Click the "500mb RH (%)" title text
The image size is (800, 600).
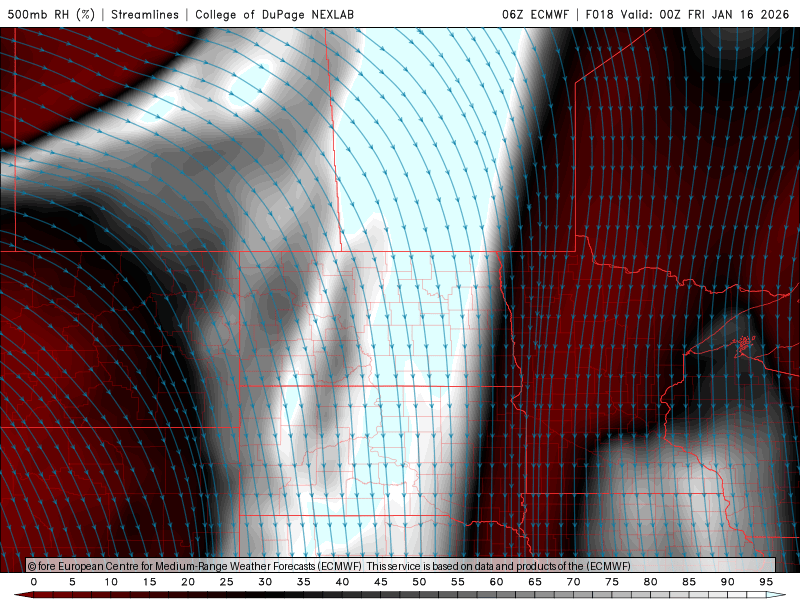click(51, 14)
